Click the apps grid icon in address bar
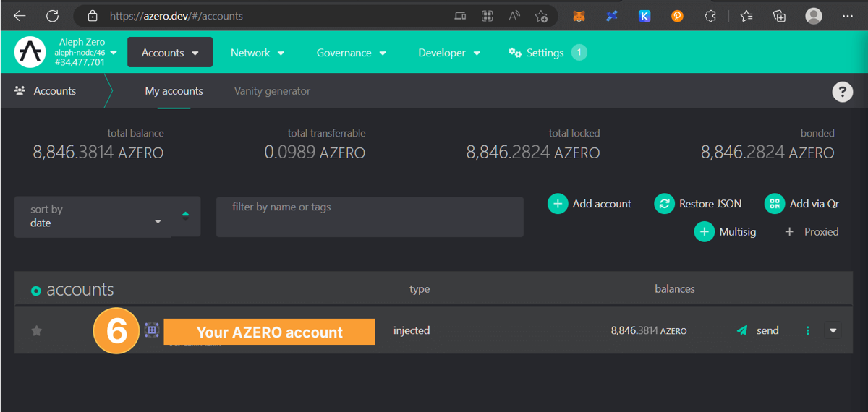The image size is (868, 412). click(x=488, y=15)
